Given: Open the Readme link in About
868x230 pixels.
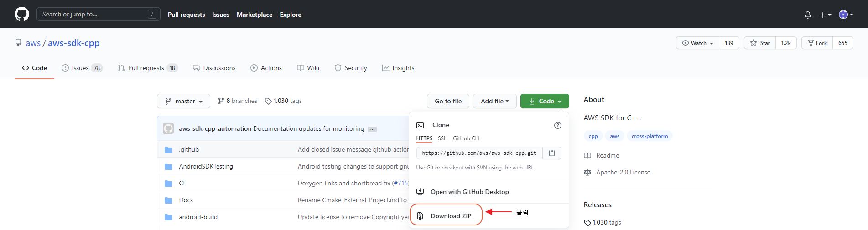Looking at the screenshot, I should pyautogui.click(x=602, y=155).
